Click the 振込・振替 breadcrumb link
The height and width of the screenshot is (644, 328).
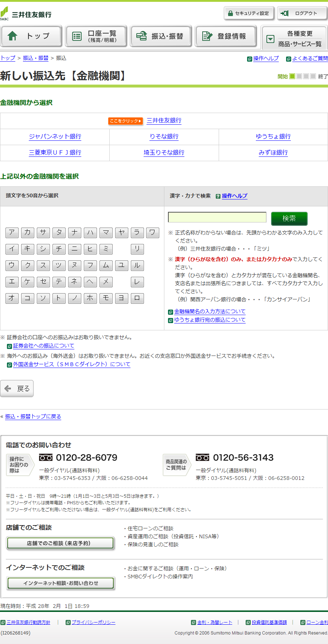pos(36,58)
